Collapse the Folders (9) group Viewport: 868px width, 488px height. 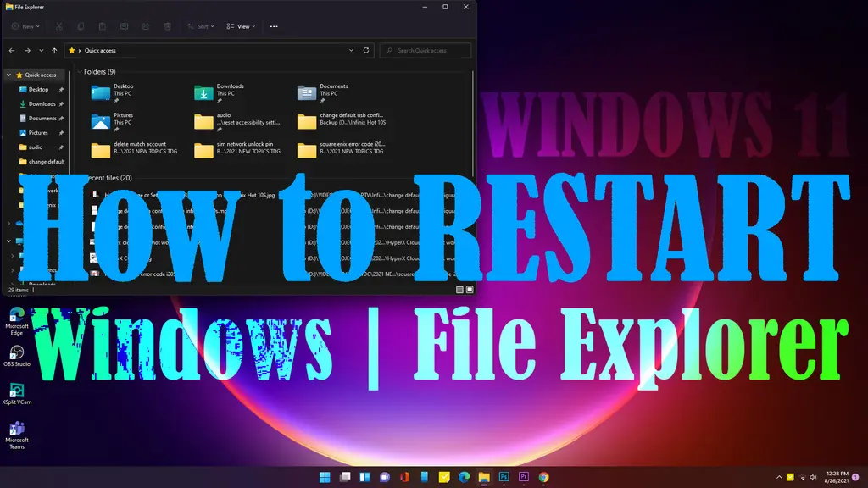pos(80,72)
